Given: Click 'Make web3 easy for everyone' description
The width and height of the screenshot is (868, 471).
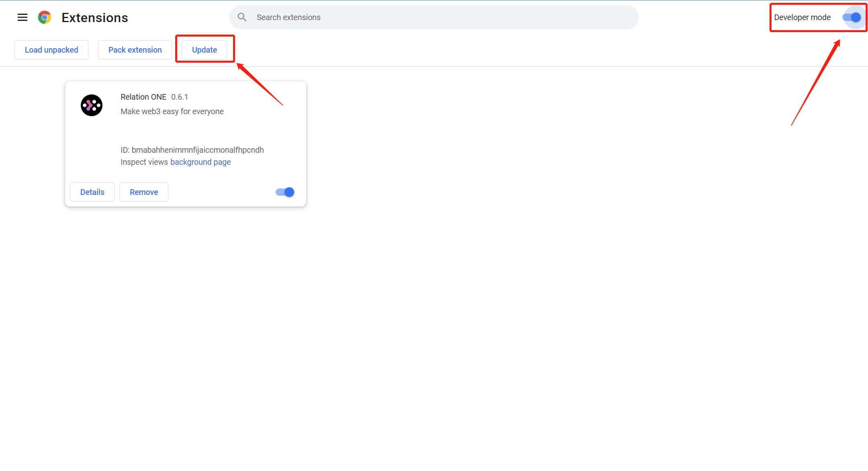Looking at the screenshot, I should click(172, 111).
